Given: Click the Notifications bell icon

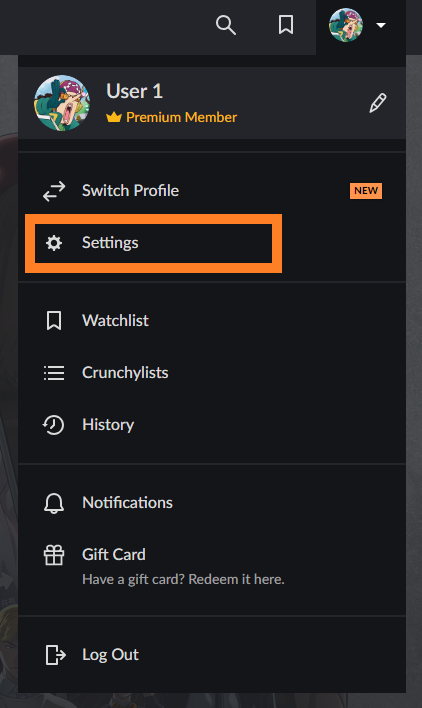Looking at the screenshot, I should tap(54, 503).
